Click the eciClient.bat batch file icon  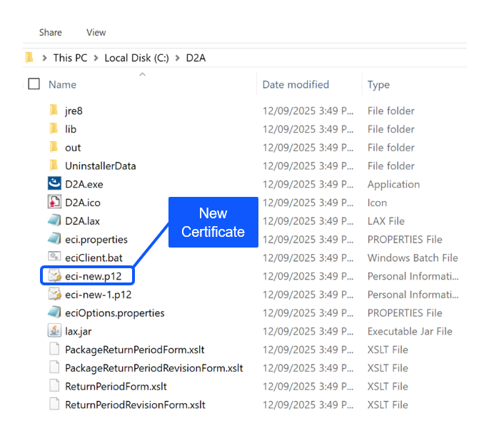[54, 258]
